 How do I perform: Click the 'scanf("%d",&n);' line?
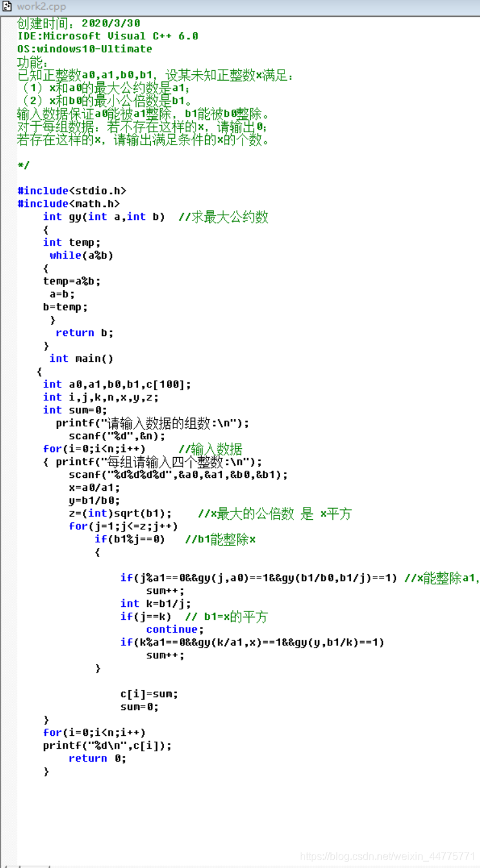tap(117, 436)
